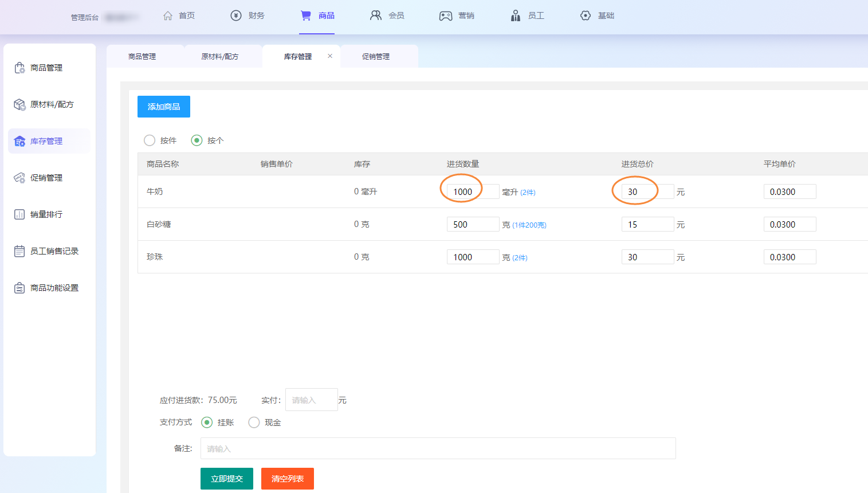The width and height of the screenshot is (868, 493).
Task: Choose 挂账 as payment method
Action: pyautogui.click(x=207, y=422)
